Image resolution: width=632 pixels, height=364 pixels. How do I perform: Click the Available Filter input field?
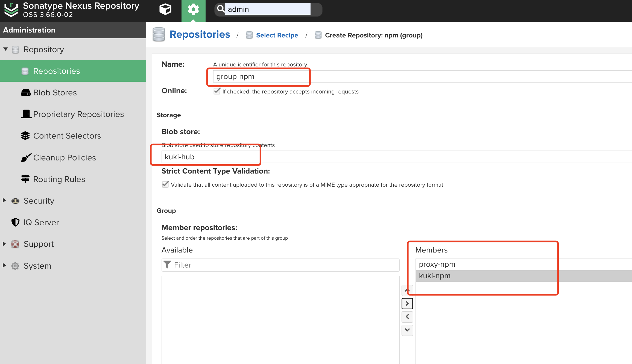point(280,265)
